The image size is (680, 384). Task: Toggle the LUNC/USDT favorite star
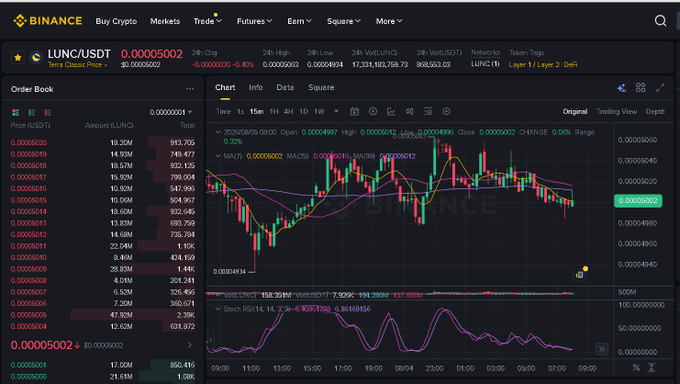pyautogui.click(x=18, y=57)
